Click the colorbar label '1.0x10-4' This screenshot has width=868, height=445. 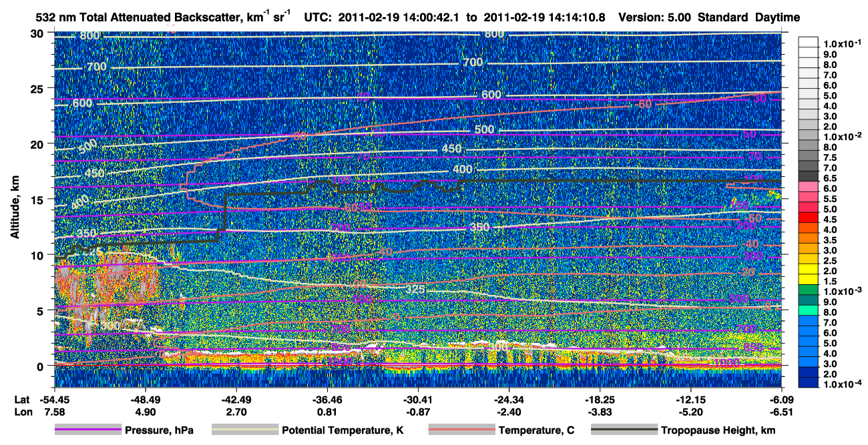(842, 384)
